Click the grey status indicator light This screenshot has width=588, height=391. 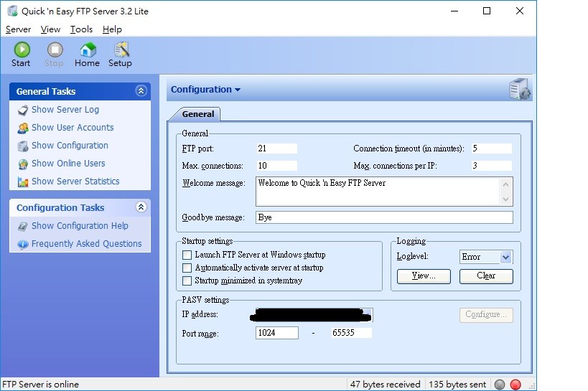[x=500, y=385]
